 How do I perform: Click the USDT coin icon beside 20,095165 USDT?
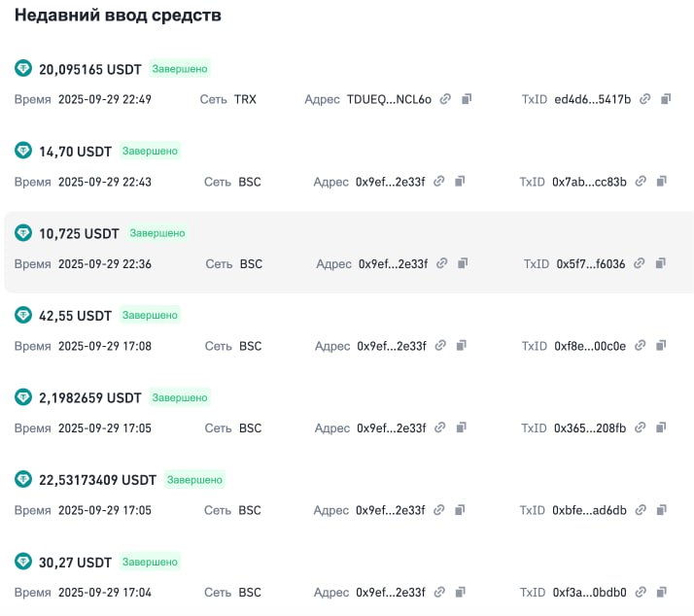(x=23, y=69)
